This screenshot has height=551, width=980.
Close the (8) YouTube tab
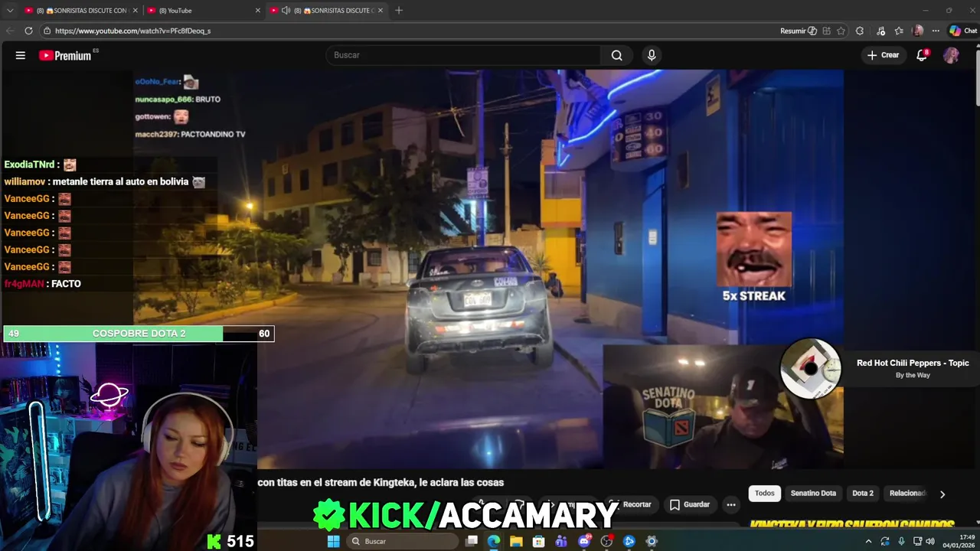point(258,10)
